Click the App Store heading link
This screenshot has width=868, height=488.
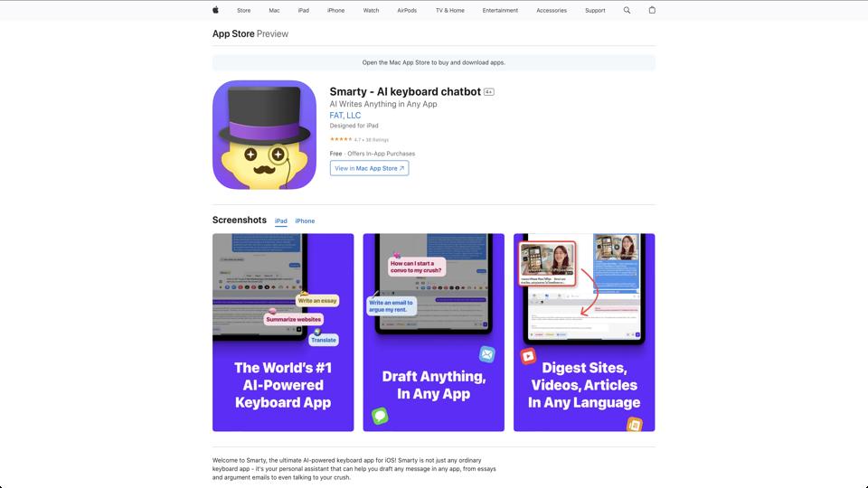[x=233, y=33]
